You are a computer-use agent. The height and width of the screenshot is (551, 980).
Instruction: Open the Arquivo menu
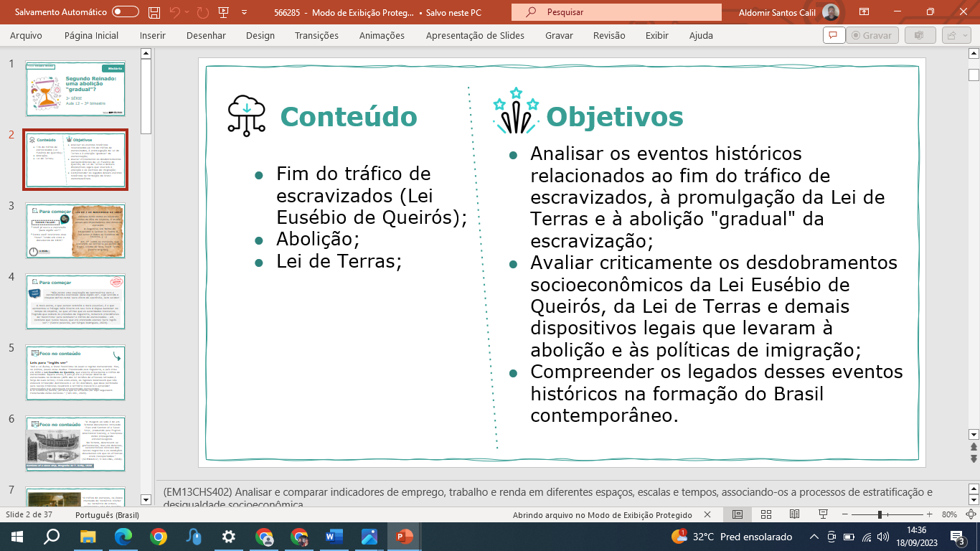coord(26,35)
